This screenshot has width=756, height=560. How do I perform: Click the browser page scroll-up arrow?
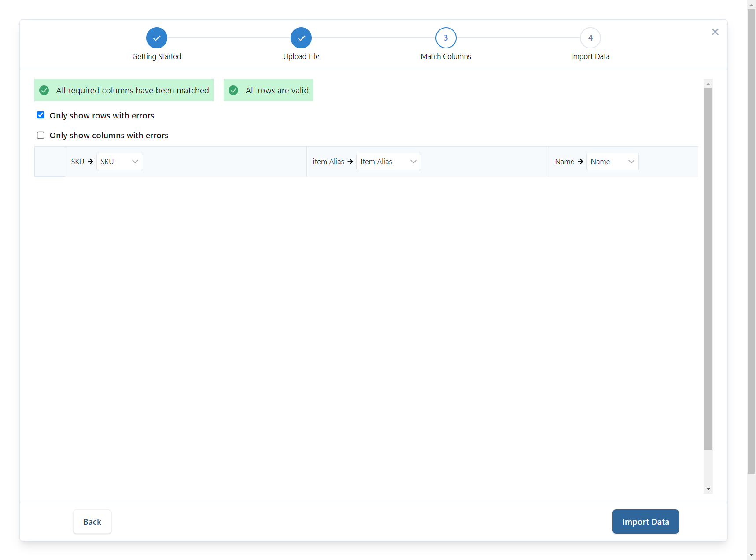[751, 4]
